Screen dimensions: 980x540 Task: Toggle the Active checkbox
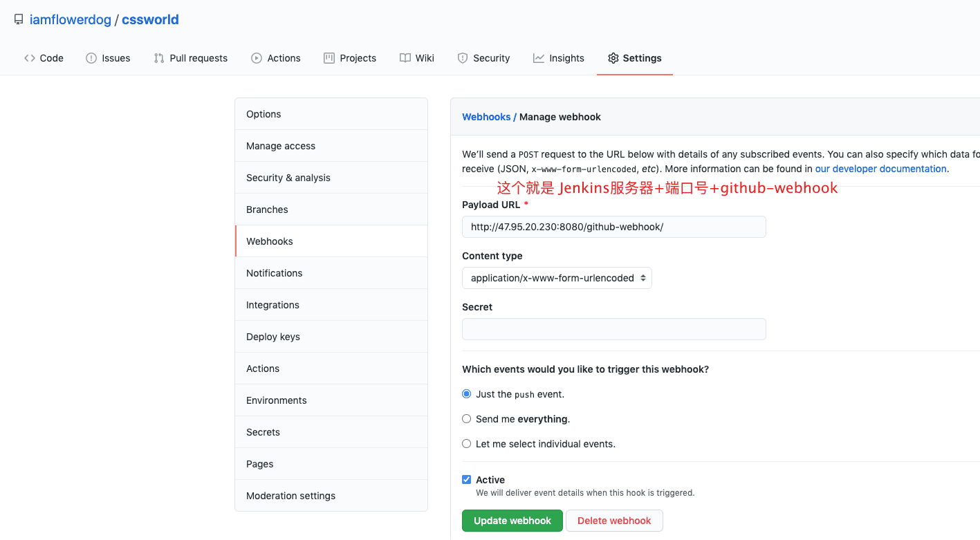pyautogui.click(x=466, y=480)
